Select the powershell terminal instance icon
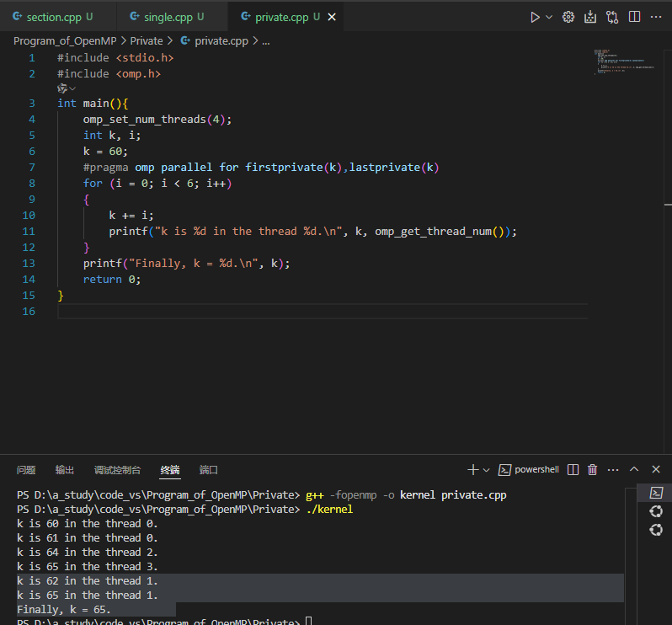Screen dimensions: 672x625 pyautogui.click(x=656, y=493)
